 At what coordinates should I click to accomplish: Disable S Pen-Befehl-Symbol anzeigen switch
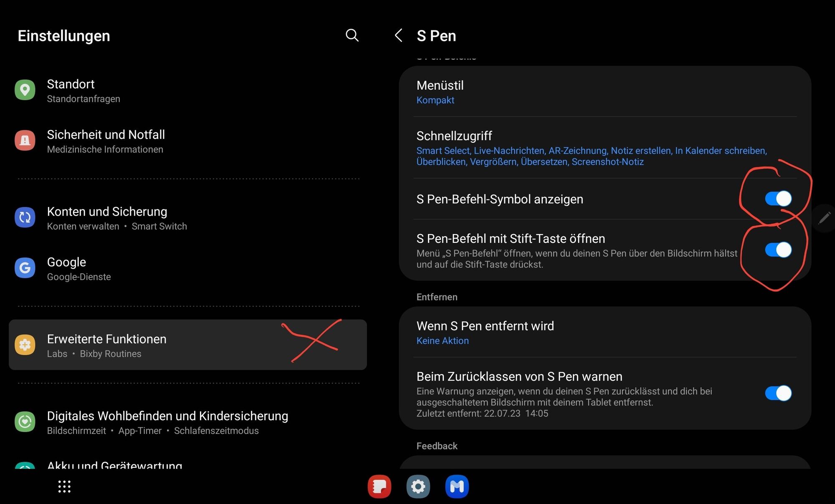778,199
